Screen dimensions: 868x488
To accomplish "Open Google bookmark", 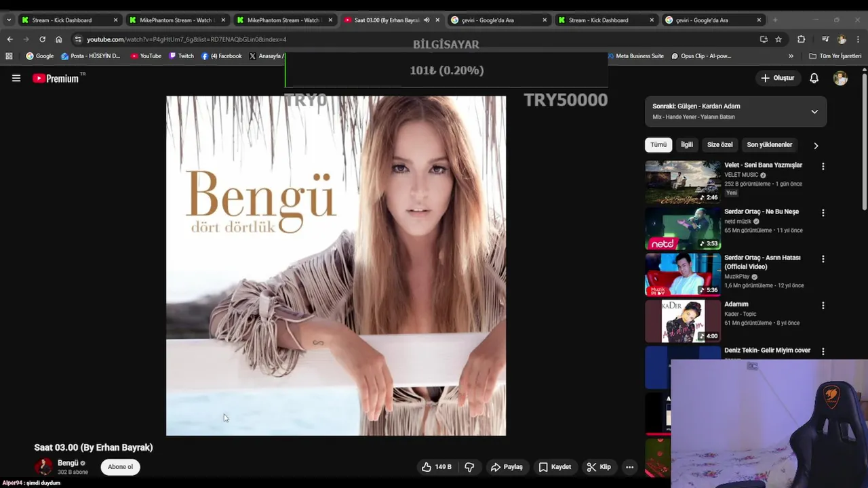I will 39,56.
